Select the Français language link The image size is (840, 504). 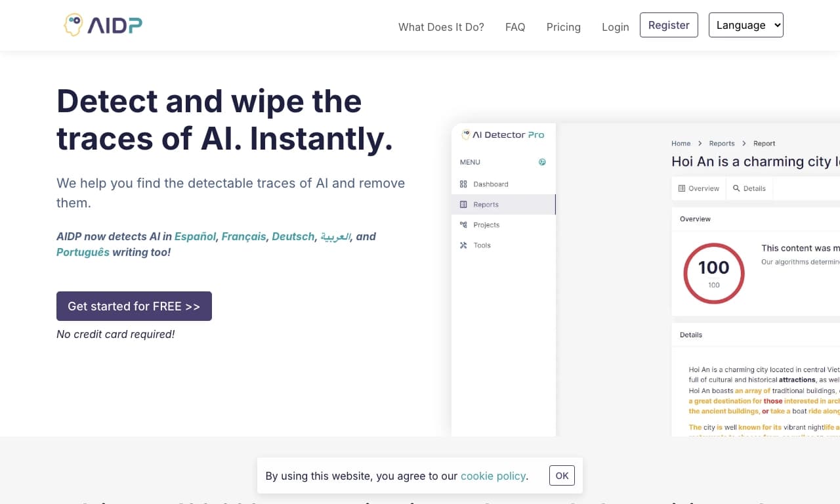(x=244, y=236)
